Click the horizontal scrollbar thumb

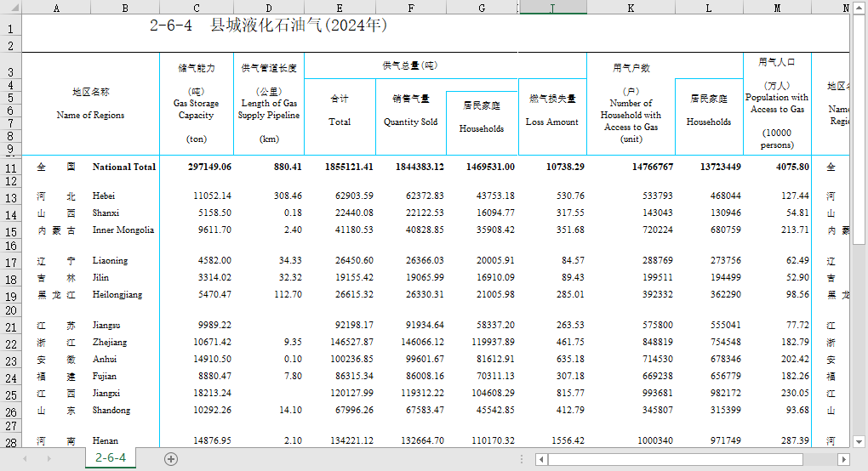pos(676,459)
